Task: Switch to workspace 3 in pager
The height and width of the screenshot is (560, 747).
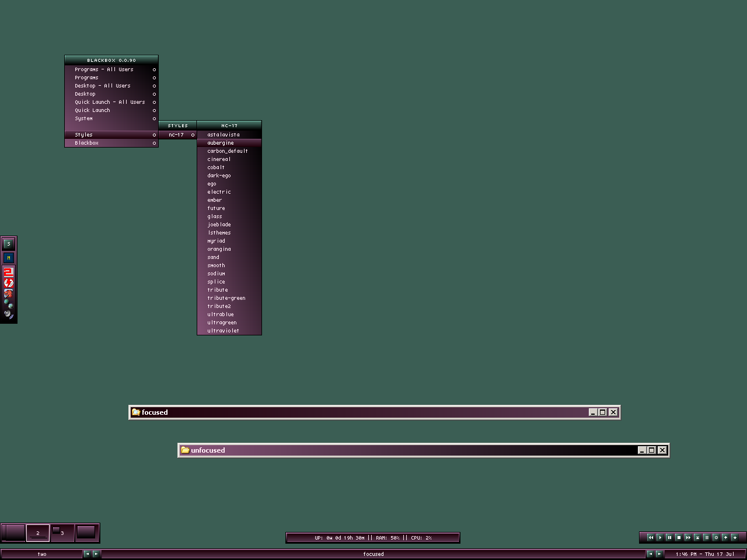Action: [61, 533]
